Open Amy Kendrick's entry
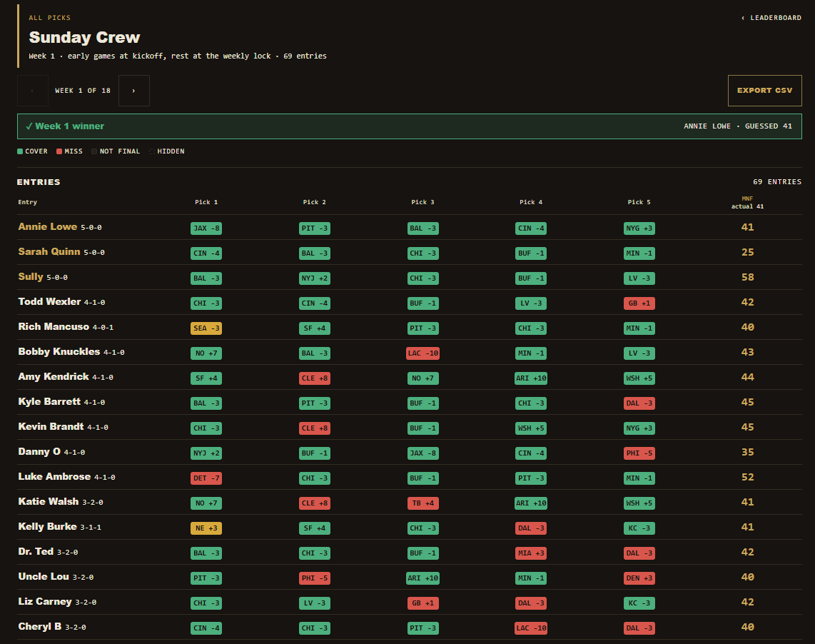 pos(54,377)
